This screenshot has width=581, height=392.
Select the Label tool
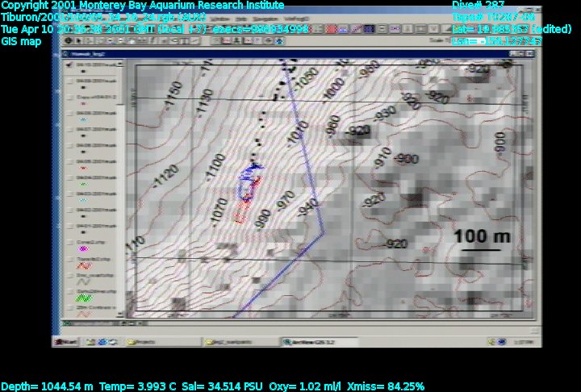[x=175, y=41]
